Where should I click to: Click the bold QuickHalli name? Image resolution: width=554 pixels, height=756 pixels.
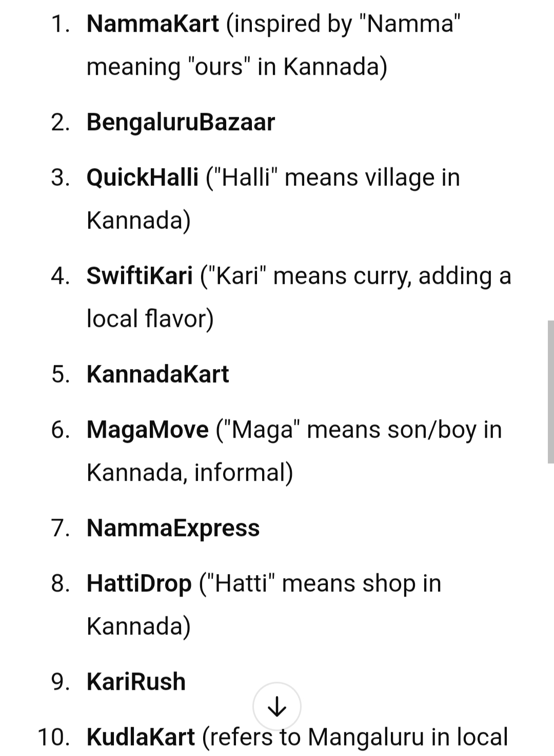tap(142, 177)
